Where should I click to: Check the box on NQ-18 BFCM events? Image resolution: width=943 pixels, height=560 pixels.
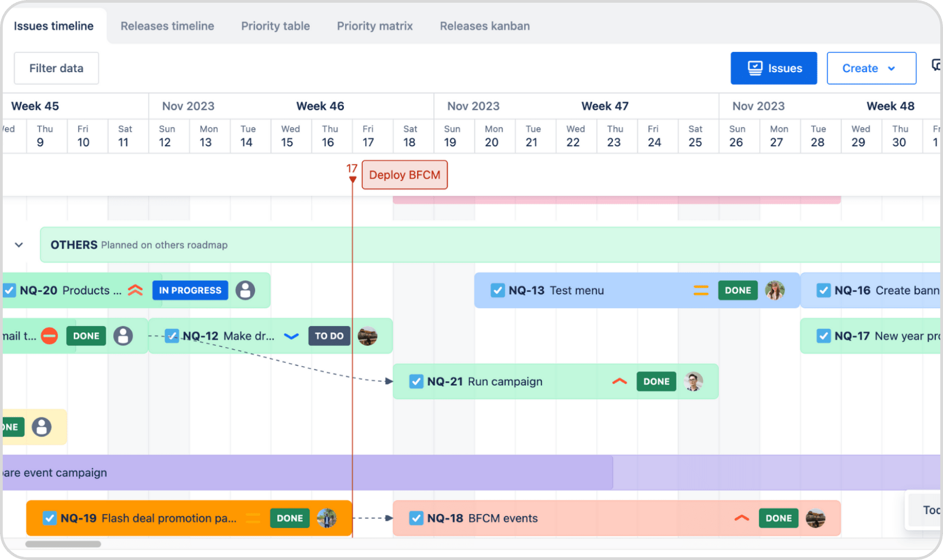pyautogui.click(x=417, y=518)
